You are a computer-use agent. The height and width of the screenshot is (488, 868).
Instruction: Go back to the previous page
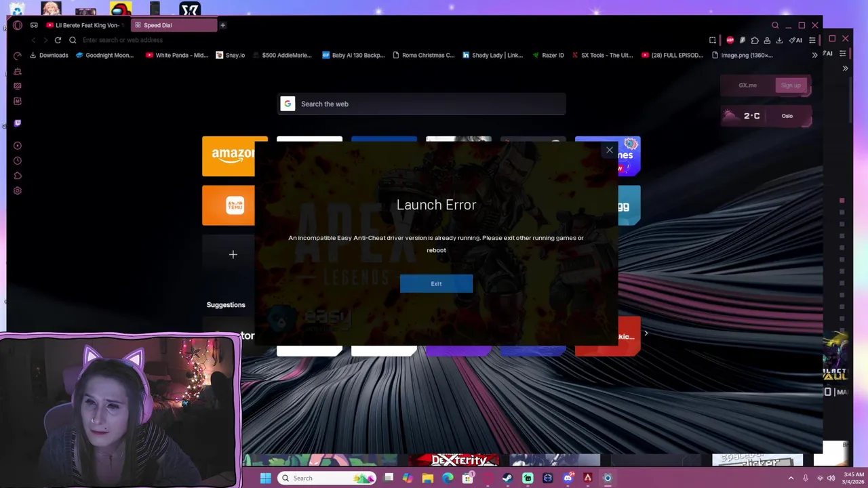click(33, 40)
